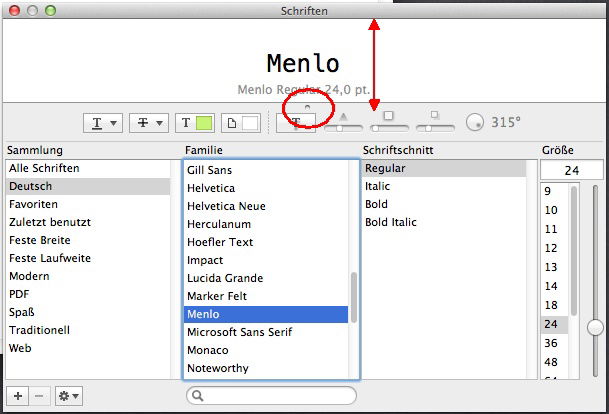
Task: Choose Herculanum font family
Action: click(266, 224)
